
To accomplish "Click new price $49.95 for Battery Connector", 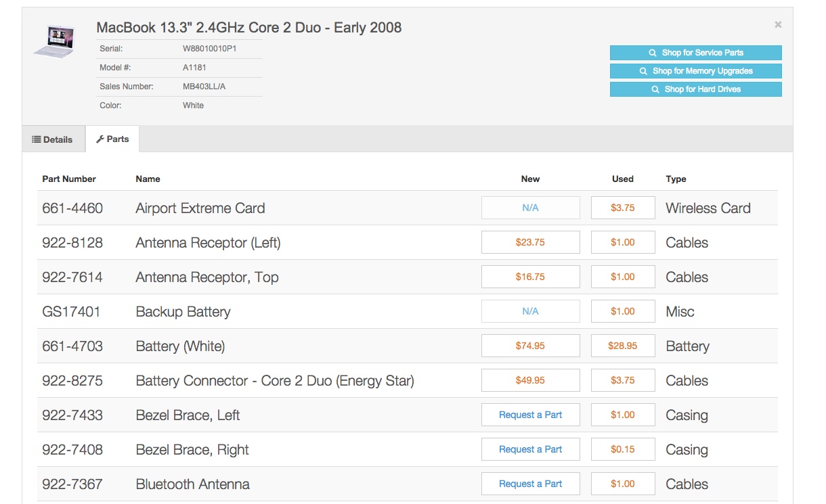I will [x=530, y=381].
